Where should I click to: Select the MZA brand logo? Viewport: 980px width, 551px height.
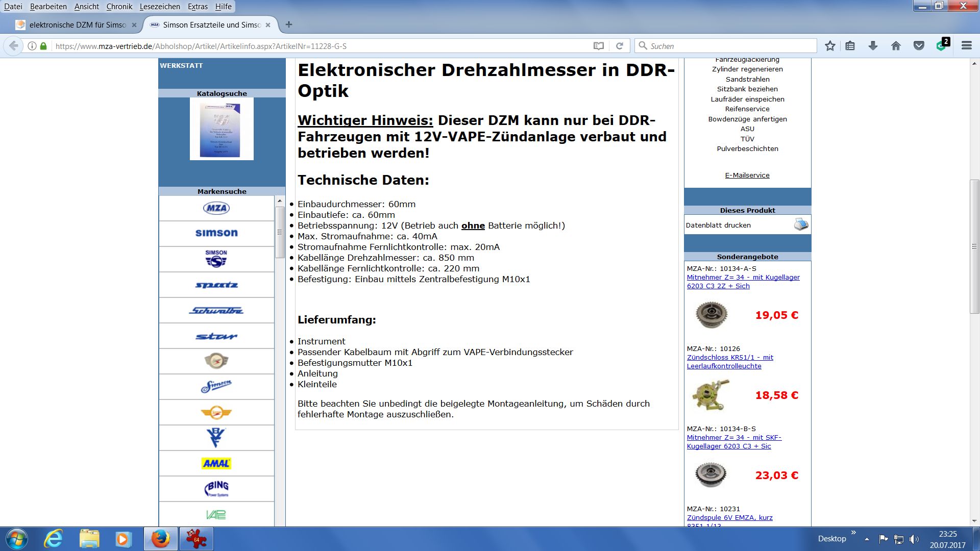coord(216,208)
